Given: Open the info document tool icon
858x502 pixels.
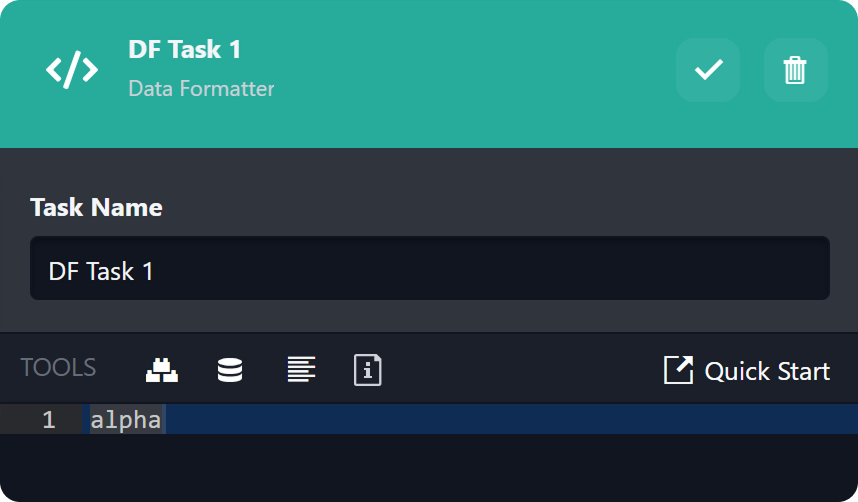Looking at the screenshot, I should click(x=368, y=370).
